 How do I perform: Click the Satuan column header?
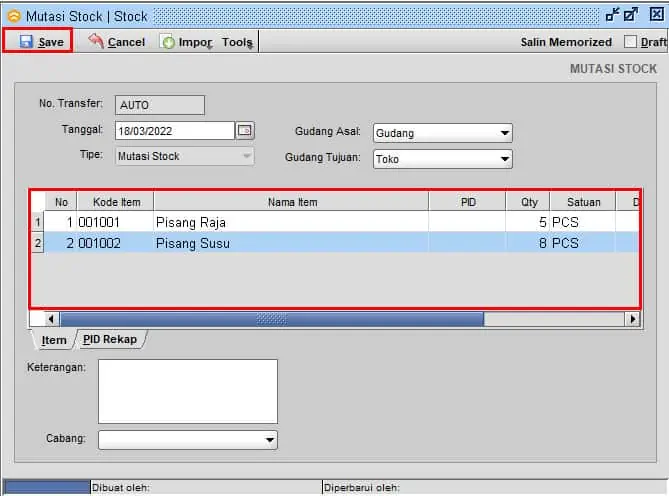click(583, 202)
